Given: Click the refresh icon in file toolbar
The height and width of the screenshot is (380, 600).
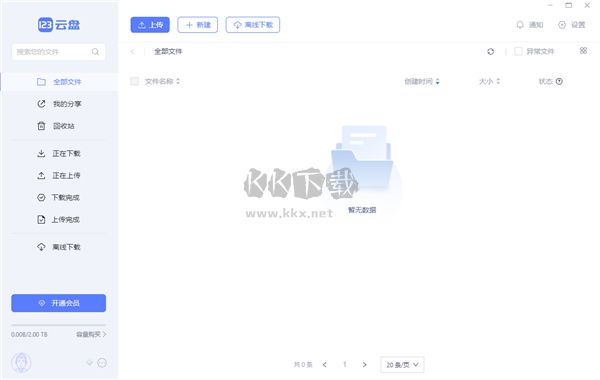Looking at the screenshot, I should [x=491, y=51].
